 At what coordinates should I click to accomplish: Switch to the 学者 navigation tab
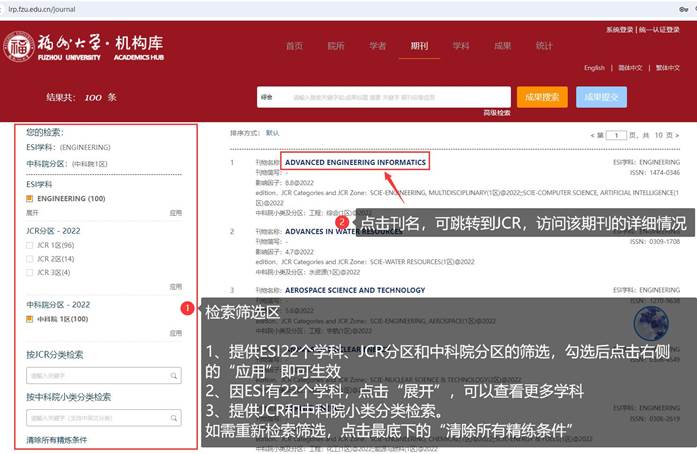[377, 46]
